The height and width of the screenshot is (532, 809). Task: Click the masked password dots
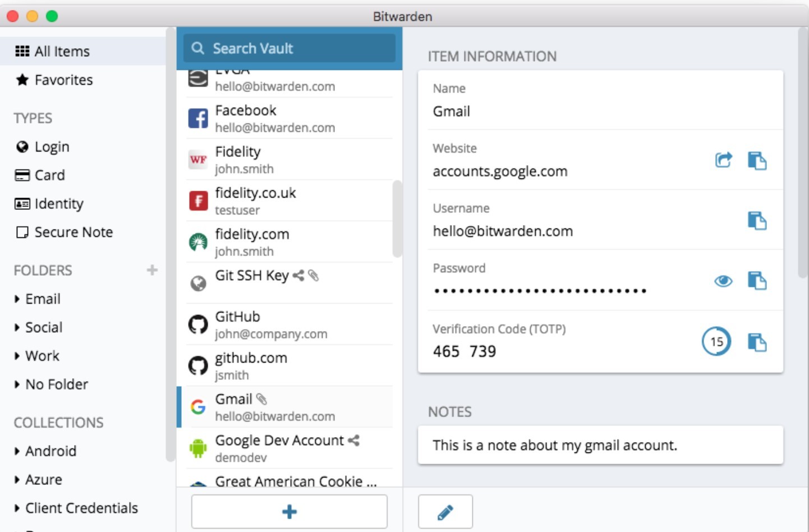(x=540, y=291)
